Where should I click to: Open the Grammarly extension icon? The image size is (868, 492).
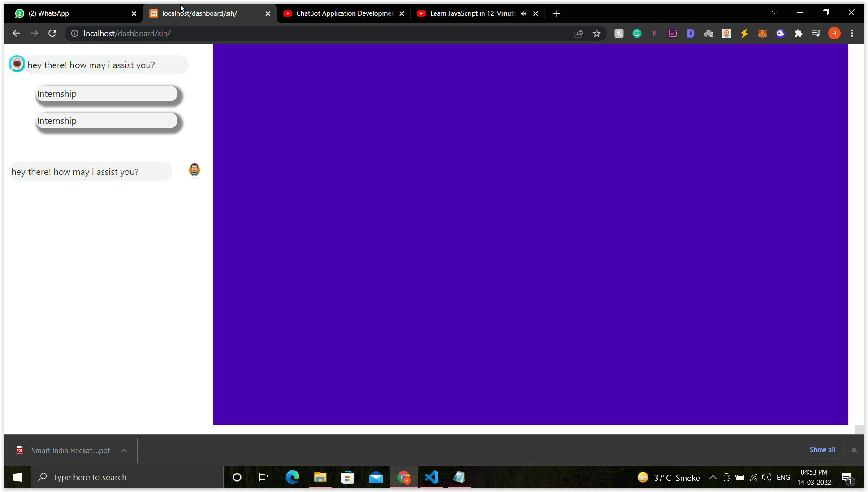coord(637,34)
